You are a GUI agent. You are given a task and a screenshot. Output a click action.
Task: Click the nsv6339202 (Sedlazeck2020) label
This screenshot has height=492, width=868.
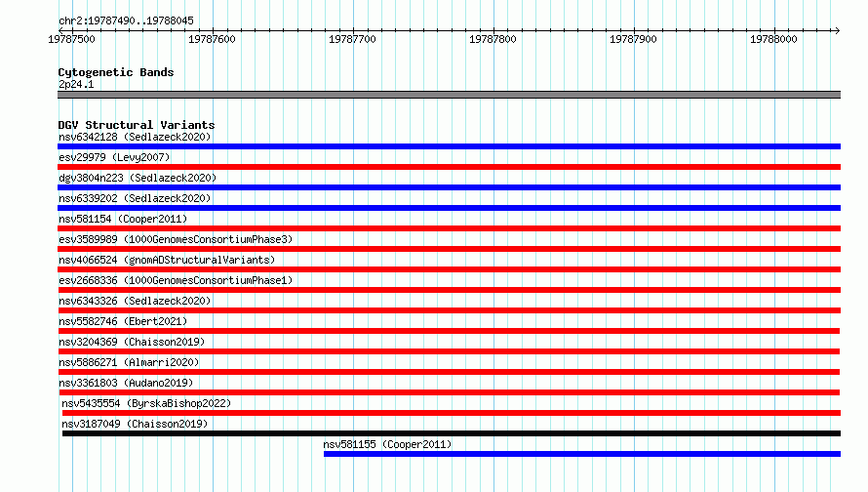(x=135, y=198)
